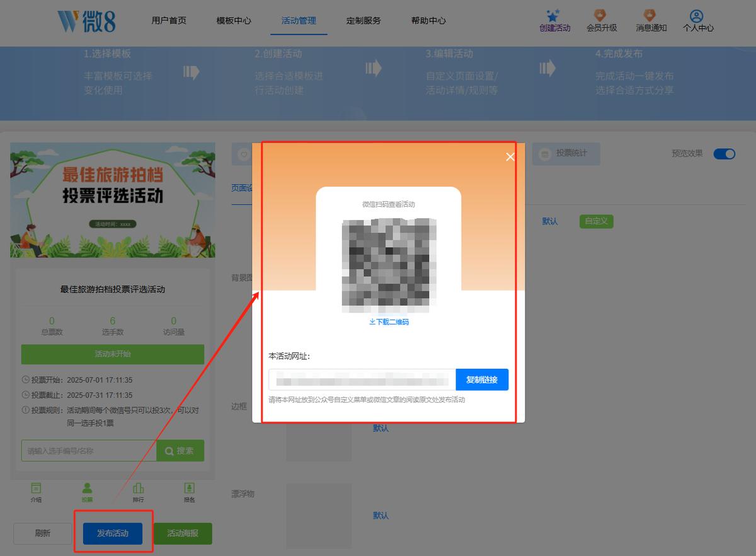The image size is (756, 556).
Task: Click the clock icon beside 投票开始
Action: tap(25, 380)
